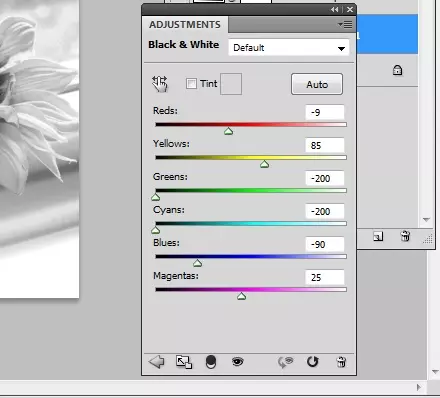Click the layers panel trash icon

coord(405,236)
